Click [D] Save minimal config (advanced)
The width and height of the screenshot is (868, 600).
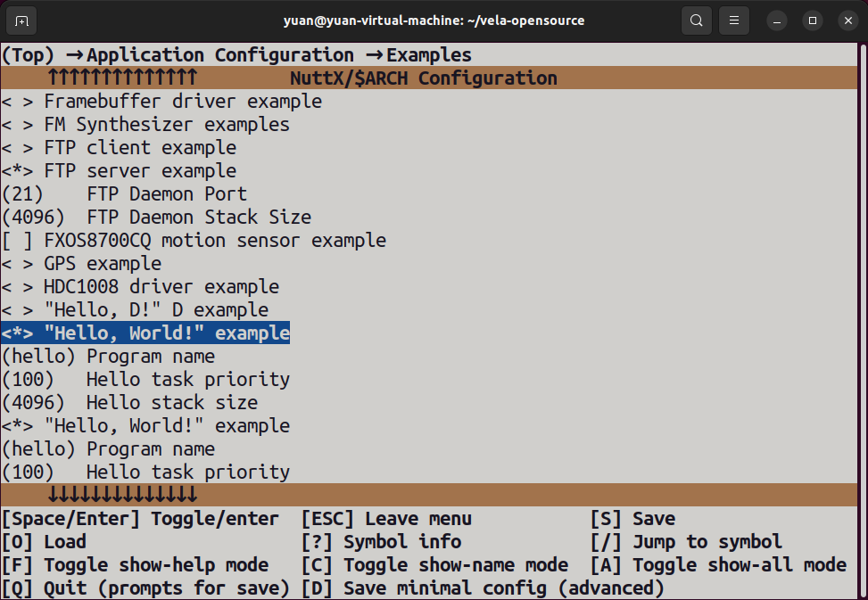pyautogui.click(x=483, y=588)
